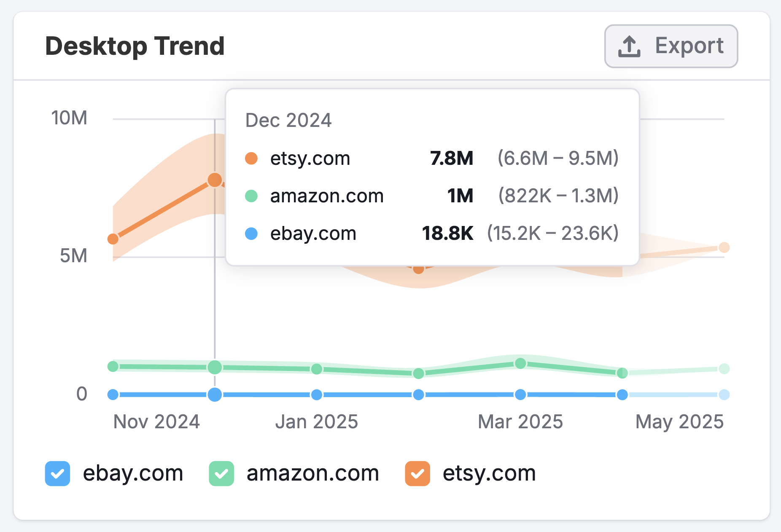Select ebay.com data point for Jan 2025
This screenshot has width=781, height=532.
(x=317, y=395)
